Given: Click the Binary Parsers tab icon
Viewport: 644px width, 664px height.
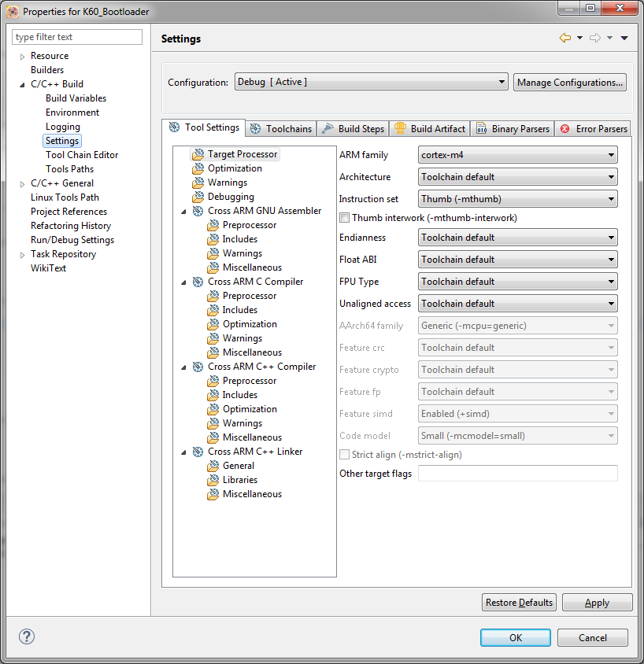Looking at the screenshot, I should [481, 129].
